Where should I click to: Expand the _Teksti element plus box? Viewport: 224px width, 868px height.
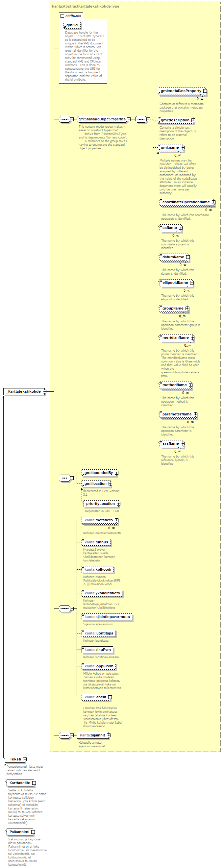pos(25,759)
